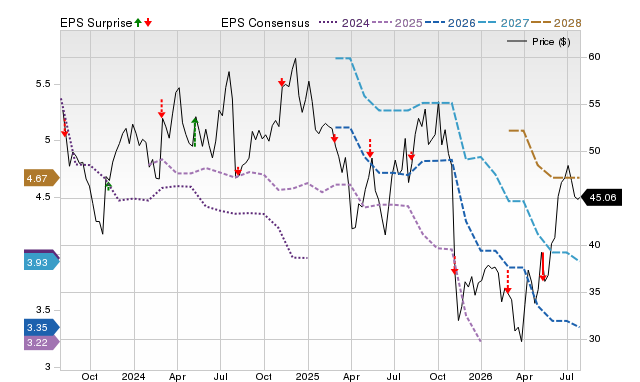Viewport: 640px width, 382px height.
Task: Click the red EPS Surprise down arrow in legend
Action: [148, 22]
